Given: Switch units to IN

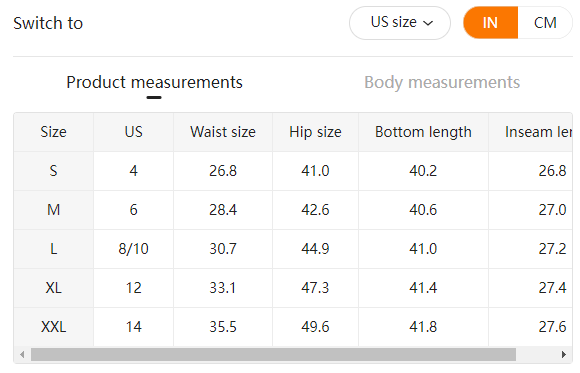Looking at the screenshot, I should (490, 23).
